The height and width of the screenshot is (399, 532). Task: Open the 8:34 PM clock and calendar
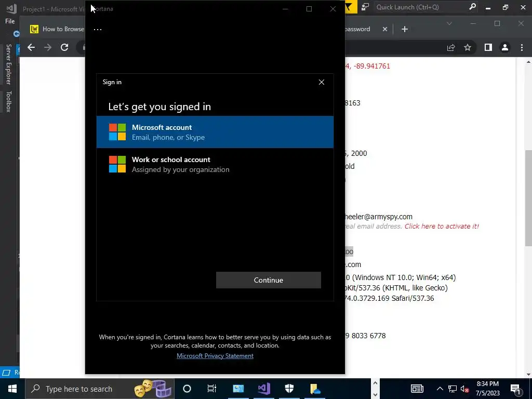point(487,389)
